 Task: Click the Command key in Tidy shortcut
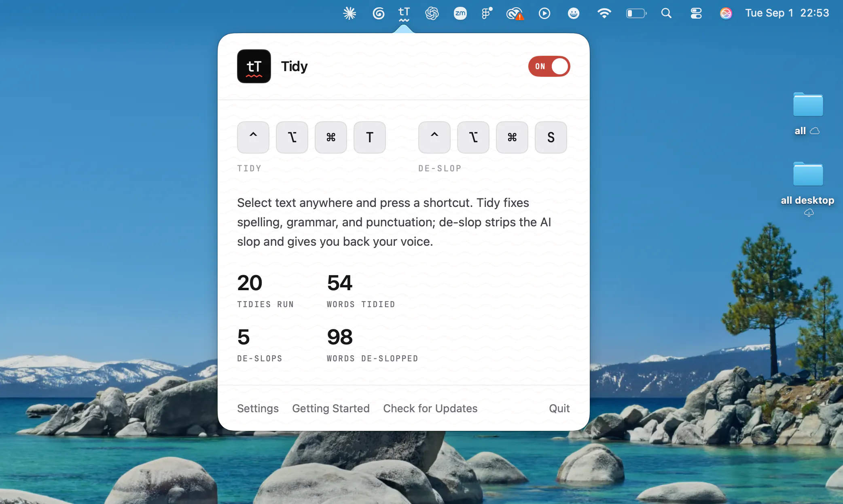[x=331, y=137]
